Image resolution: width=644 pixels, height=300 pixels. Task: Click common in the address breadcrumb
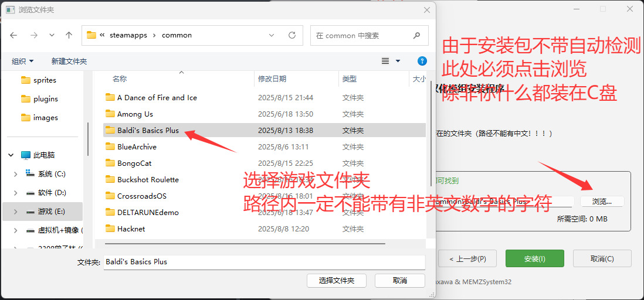coord(177,35)
